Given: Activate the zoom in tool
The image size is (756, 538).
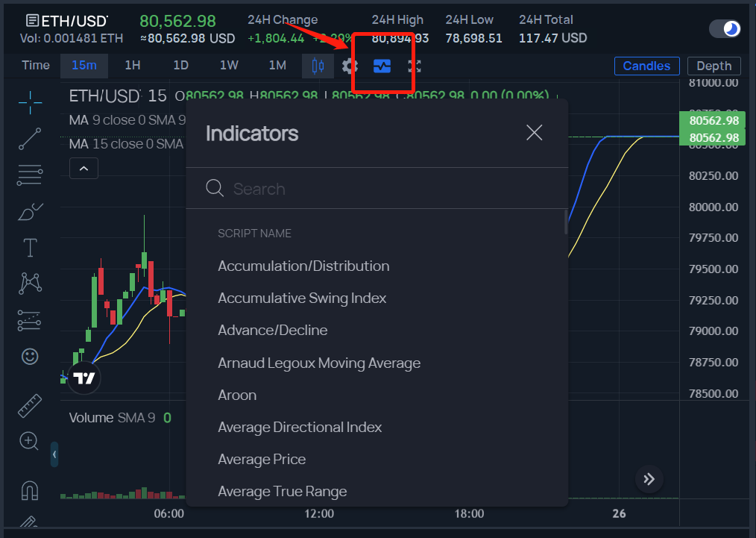Looking at the screenshot, I should click(29, 441).
